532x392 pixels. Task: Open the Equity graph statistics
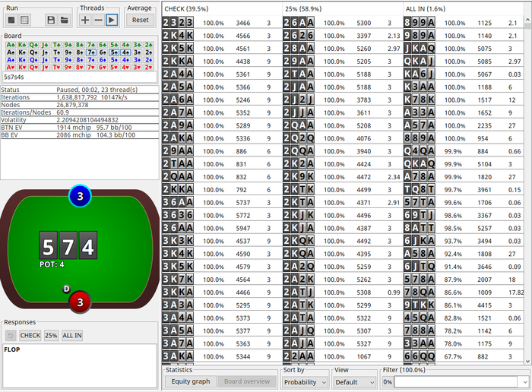(x=191, y=381)
